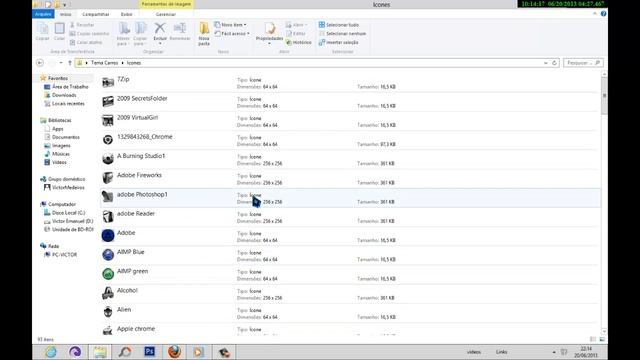640x360 pixels.
Task: Click Selecionar nenhum
Action: [342, 33]
